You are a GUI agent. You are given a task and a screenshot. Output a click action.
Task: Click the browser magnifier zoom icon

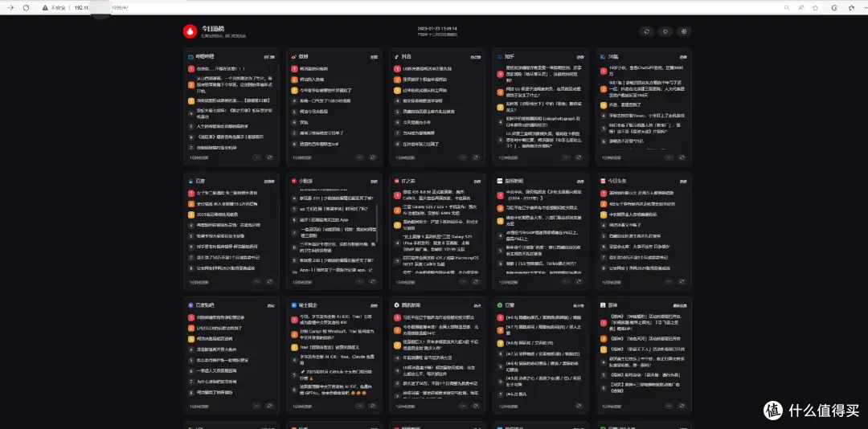pyautogui.click(x=787, y=8)
